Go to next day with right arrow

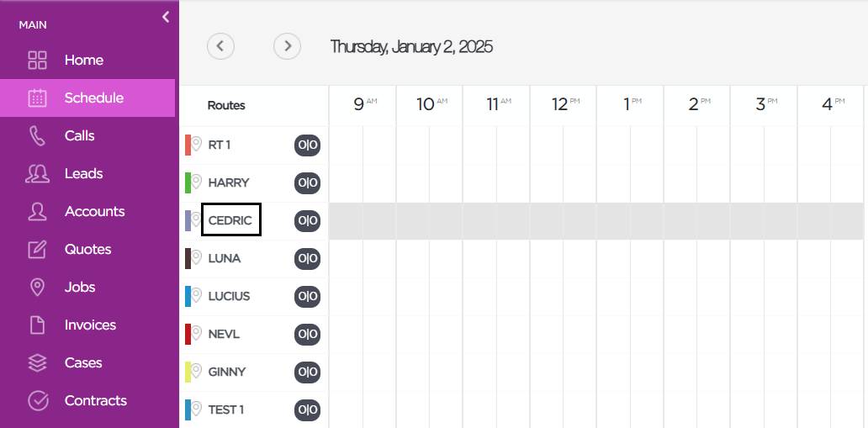point(288,46)
